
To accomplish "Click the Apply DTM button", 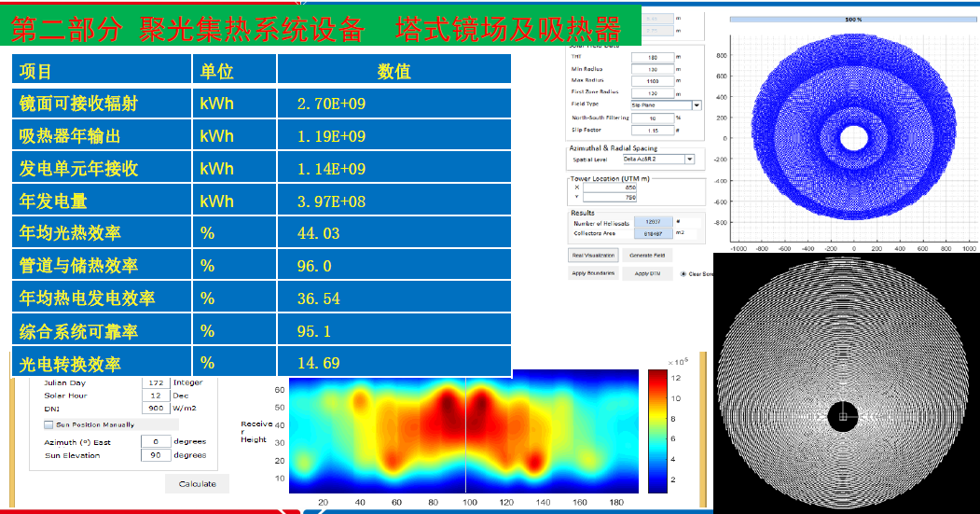I will tap(647, 273).
